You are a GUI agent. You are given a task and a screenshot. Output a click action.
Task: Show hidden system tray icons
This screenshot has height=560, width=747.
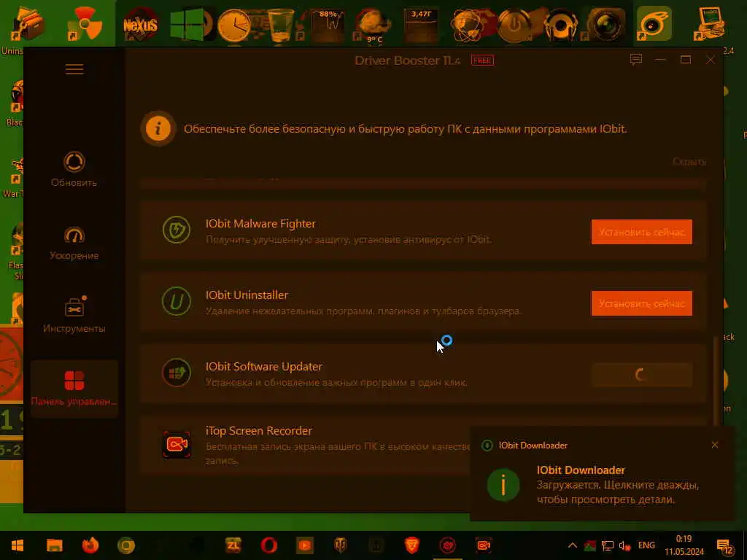[573, 545]
